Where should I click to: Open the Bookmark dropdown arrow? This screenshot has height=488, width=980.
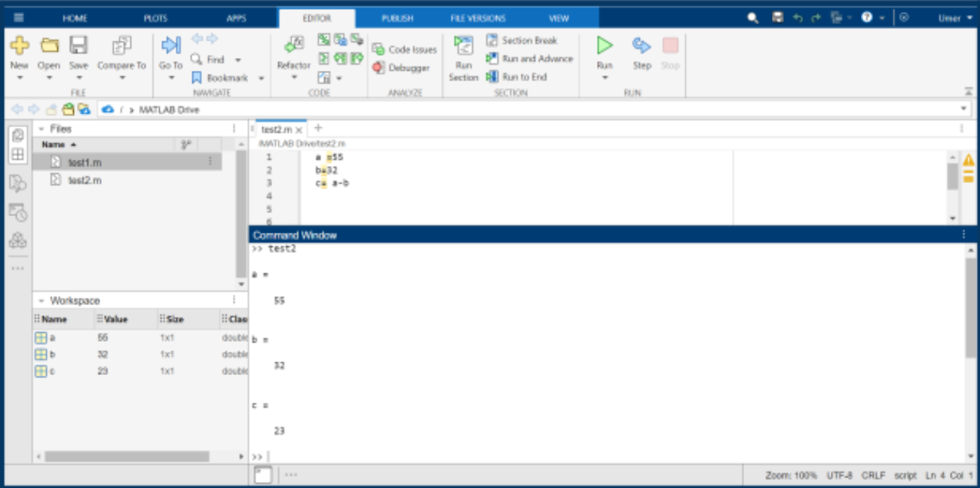[x=261, y=78]
